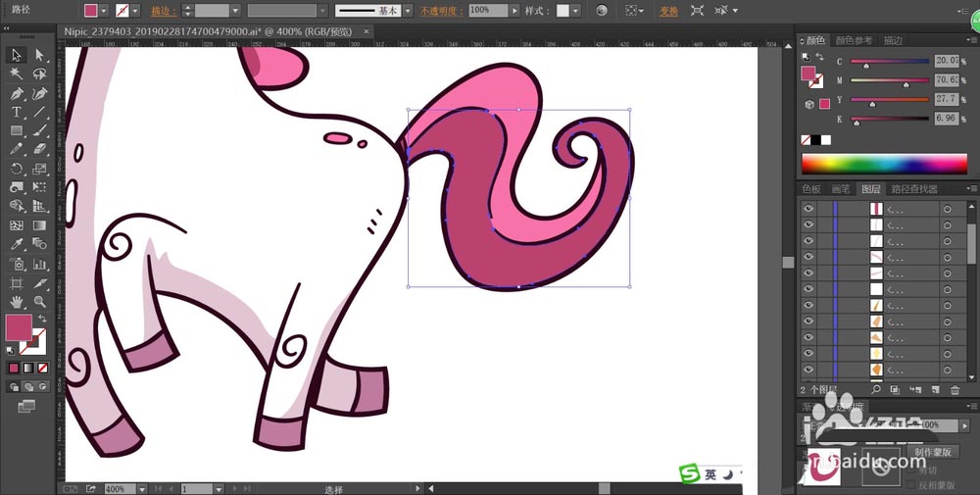Select the Selection (black arrow) tool
Screen dimensions: 980x495
(17, 55)
